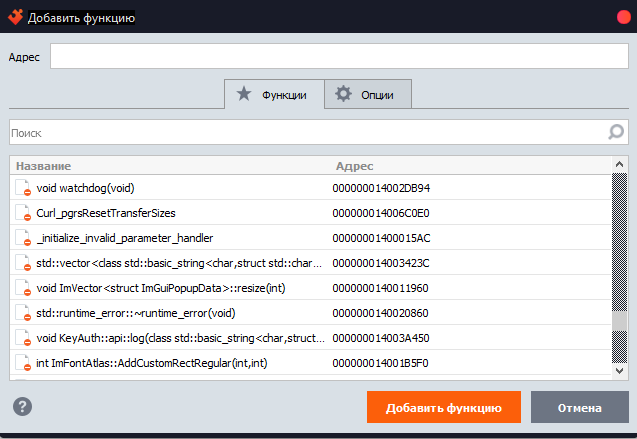The image size is (637, 439).
Task: Click file icon beside Curl_pgrsResetTransferSizes
Action: click(24, 213)
